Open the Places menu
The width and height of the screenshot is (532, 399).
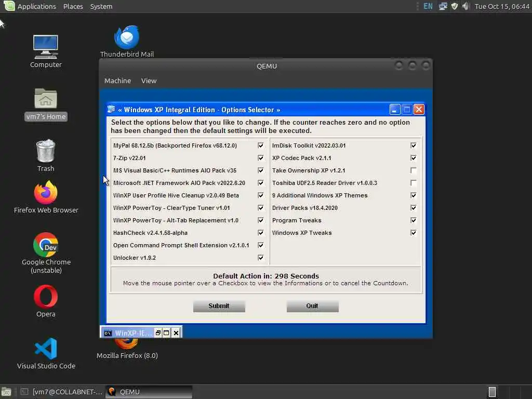[x=73, y=6]
